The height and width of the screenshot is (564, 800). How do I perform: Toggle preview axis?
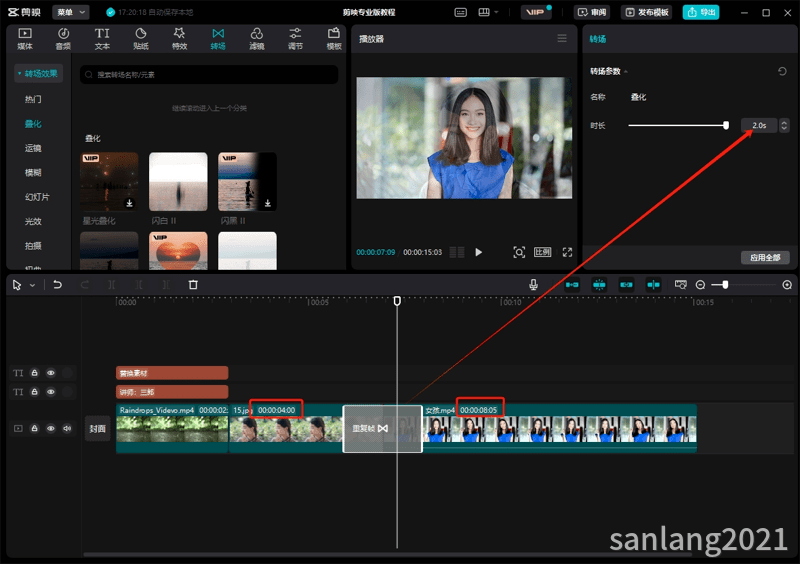coord(654,285)
